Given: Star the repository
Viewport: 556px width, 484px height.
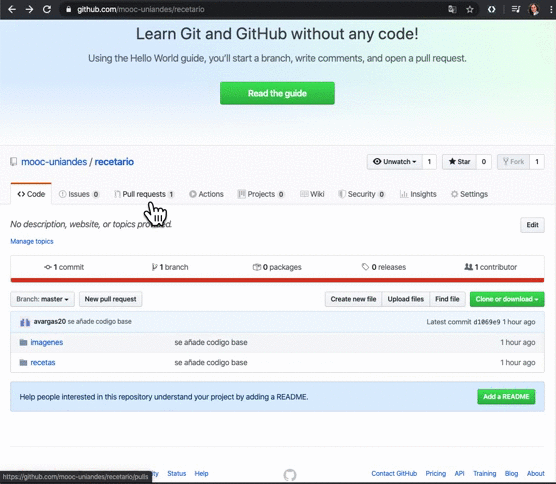Looking at the screenshot, I should pyautogui.click(x=459, y=162).
